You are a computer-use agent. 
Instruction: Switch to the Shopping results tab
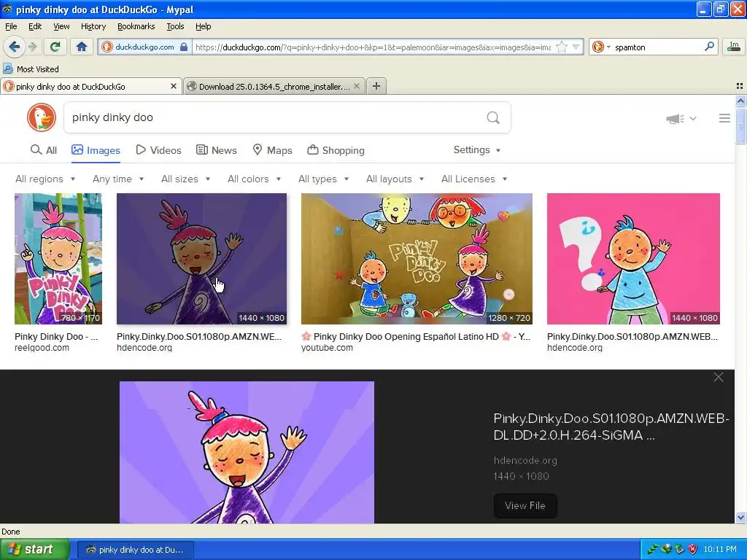[x=336, y=150]
